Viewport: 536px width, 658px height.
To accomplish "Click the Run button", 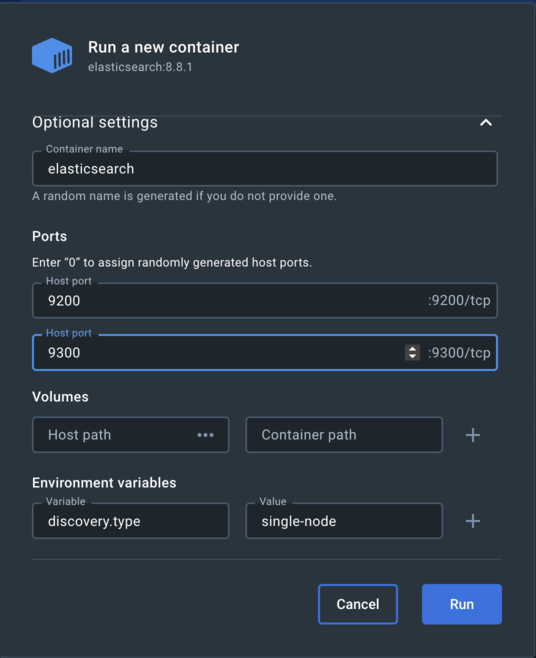I will coord(462,604).
